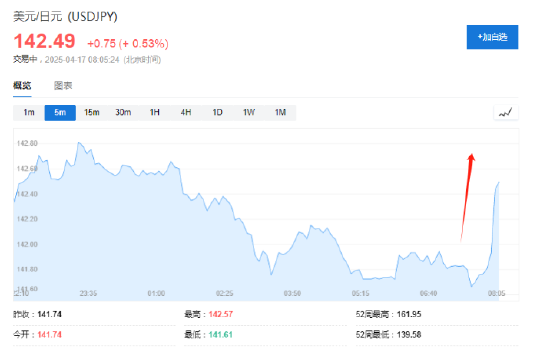550x361 pixels.
Task: Show the 1D daily chart
Action: coord(217,113)
